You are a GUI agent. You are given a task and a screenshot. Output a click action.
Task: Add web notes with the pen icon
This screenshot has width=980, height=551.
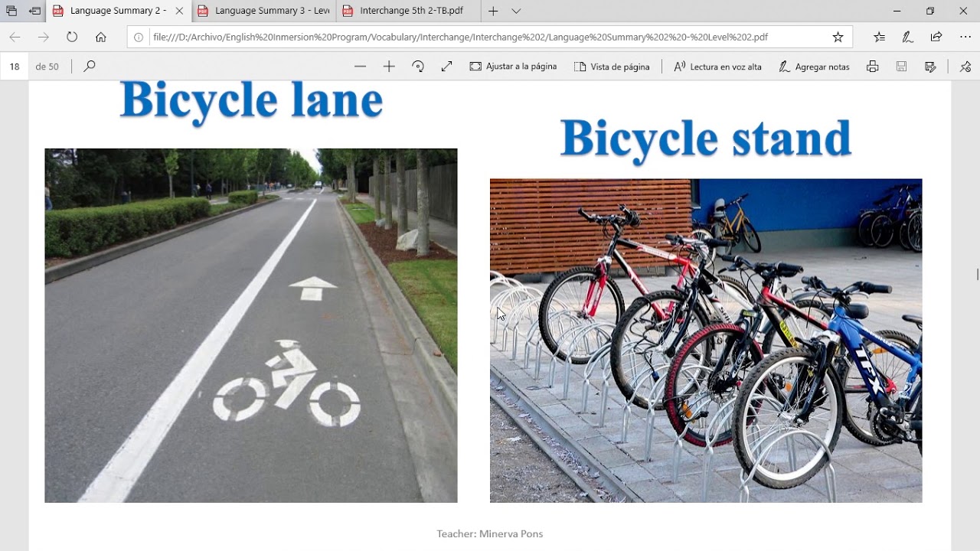tap(907, 37)
